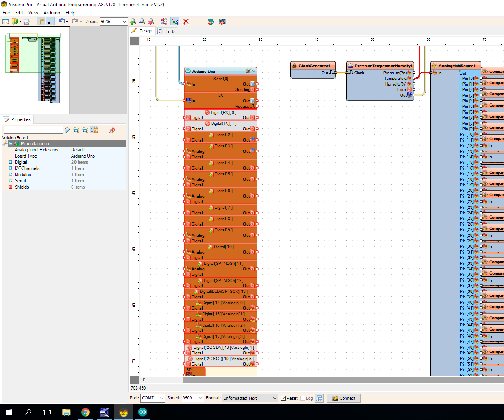Image resolution: width=504 pixels, height=420 pixels.
Task: Click the zoom in magnifier icon
Action: (x=133, y=21)
